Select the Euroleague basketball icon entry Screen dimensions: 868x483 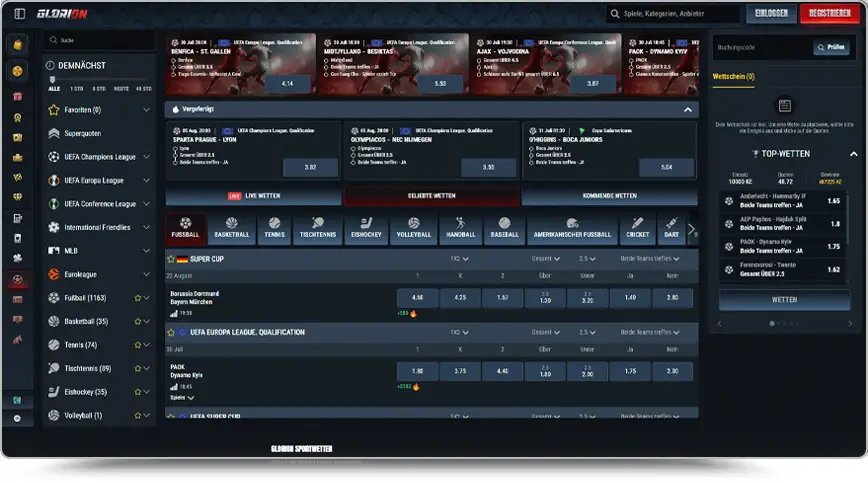click(54, 274)
